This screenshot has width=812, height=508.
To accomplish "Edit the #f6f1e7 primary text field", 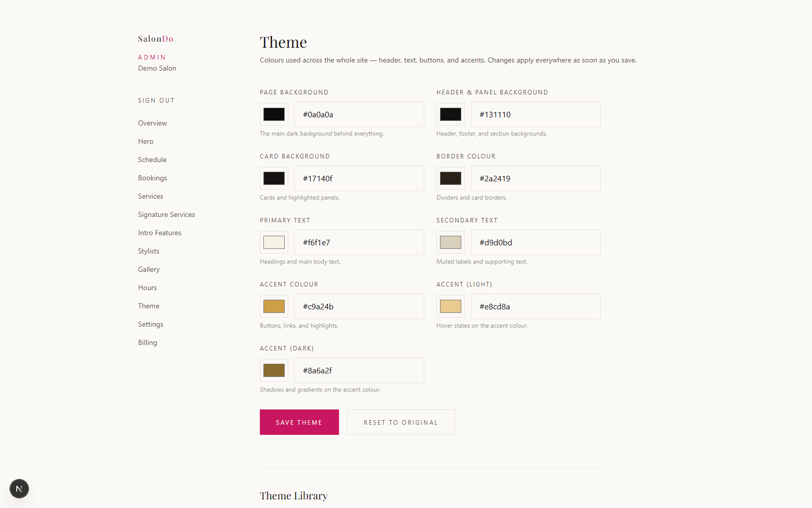I will point(359,242).
